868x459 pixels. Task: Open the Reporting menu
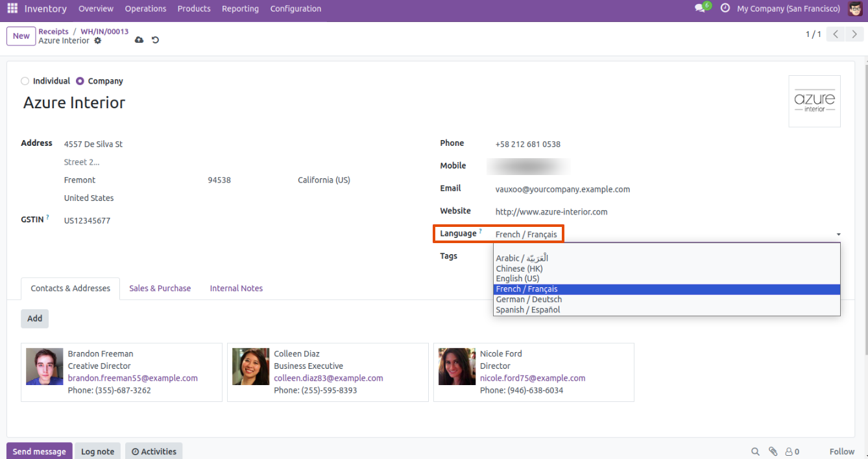point(240,9)
